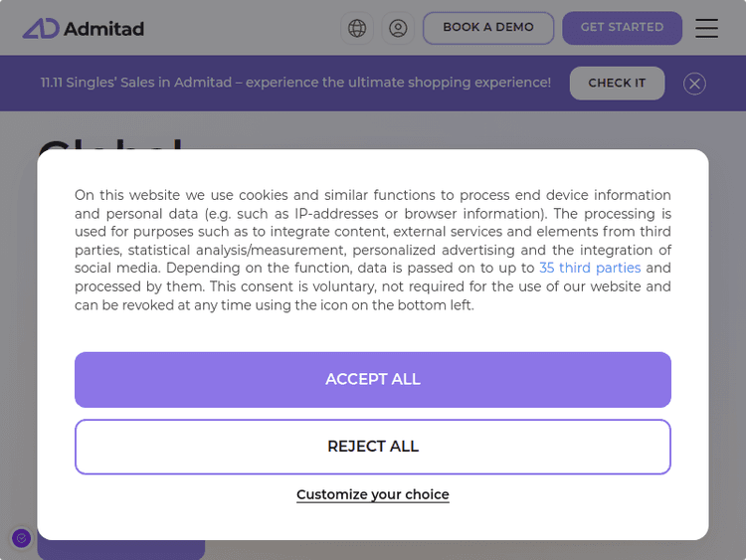Choose Reject All cookies

(x=373, y=447)
